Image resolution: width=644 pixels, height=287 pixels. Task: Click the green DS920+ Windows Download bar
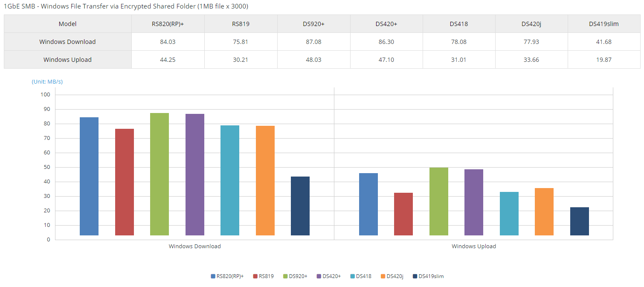[160, 174]
